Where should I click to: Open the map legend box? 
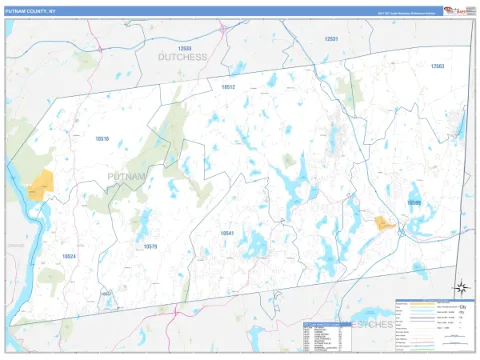coord(435,325)
